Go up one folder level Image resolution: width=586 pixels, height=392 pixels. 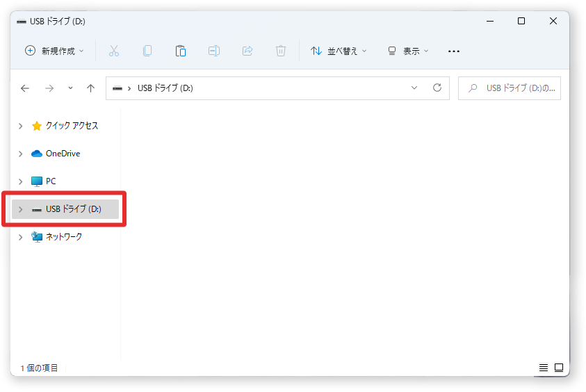(x=90, y=88)
